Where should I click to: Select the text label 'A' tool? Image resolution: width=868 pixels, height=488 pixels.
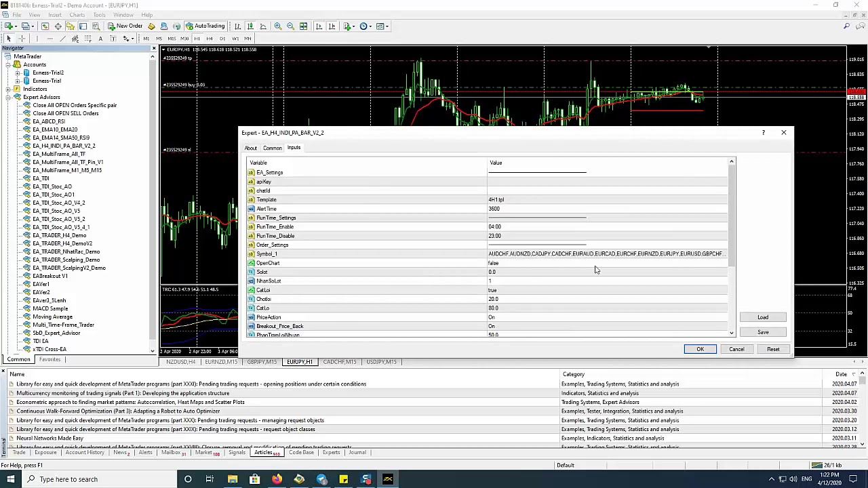tap(100, 39)
